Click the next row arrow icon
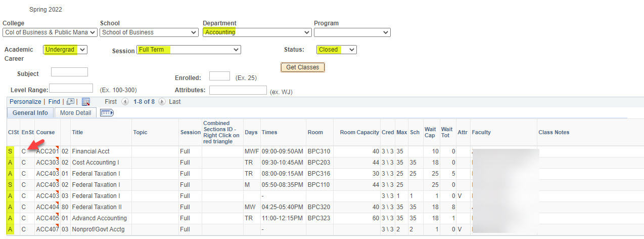 (x=162, y=102)
